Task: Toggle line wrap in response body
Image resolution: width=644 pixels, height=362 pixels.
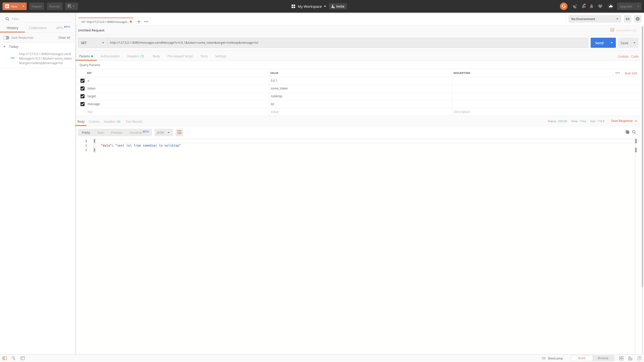Action: (x=179, y=132)
